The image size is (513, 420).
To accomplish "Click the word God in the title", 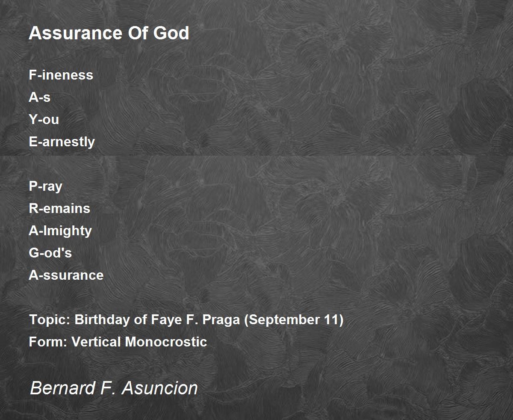I will click(171, 33).
